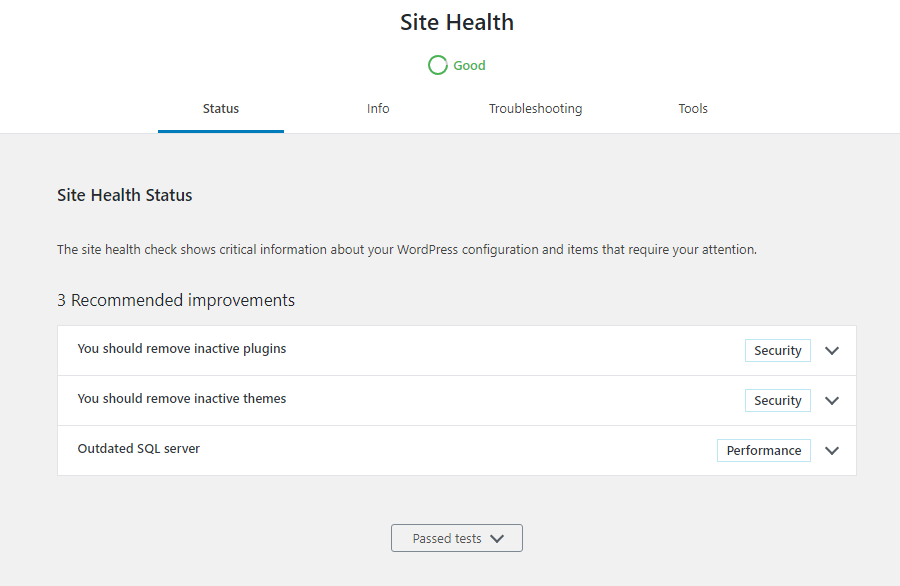Click the Security badge for inactive themes

[x=778, y=401]
